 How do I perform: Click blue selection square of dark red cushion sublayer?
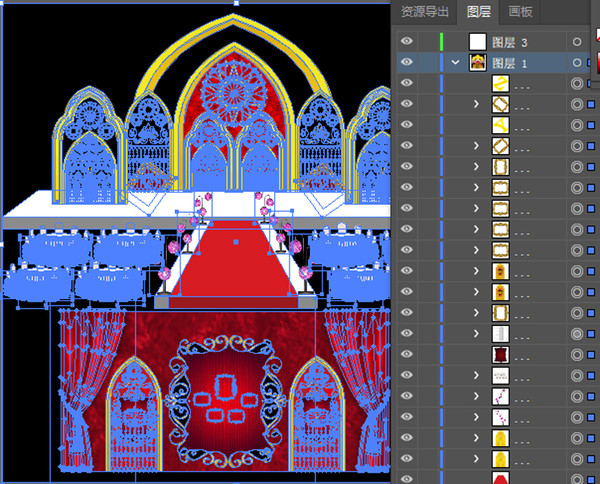coord(591,355)
